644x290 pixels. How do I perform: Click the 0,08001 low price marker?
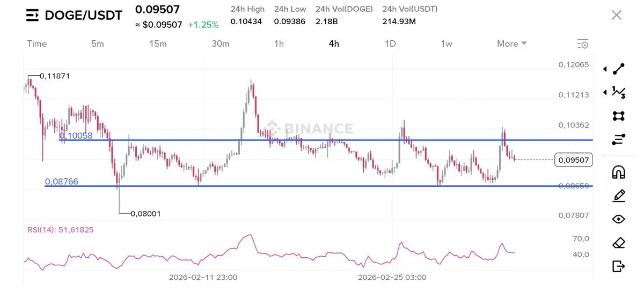(145, 214)
